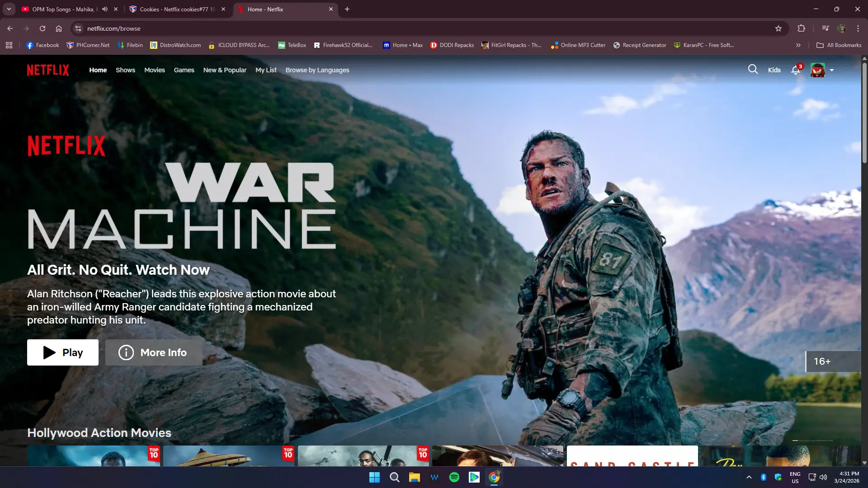Viewport: 868px width, 488px height.
Task: Open Facebook bookmark
Action: tap(42, 45)
